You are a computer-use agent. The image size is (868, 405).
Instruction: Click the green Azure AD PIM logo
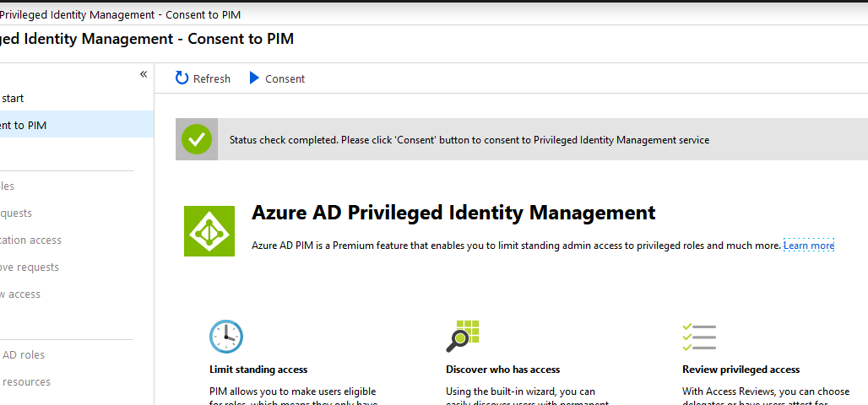(x=209, y=231)
